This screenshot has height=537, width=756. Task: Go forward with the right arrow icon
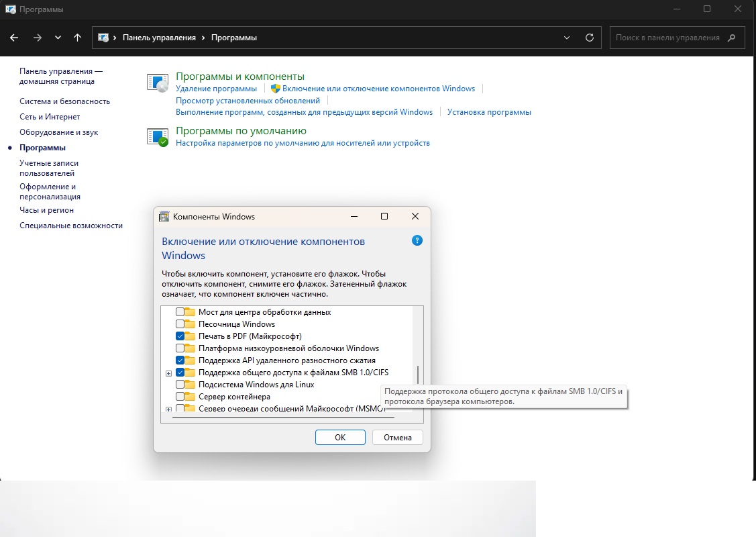pos(37,38)
